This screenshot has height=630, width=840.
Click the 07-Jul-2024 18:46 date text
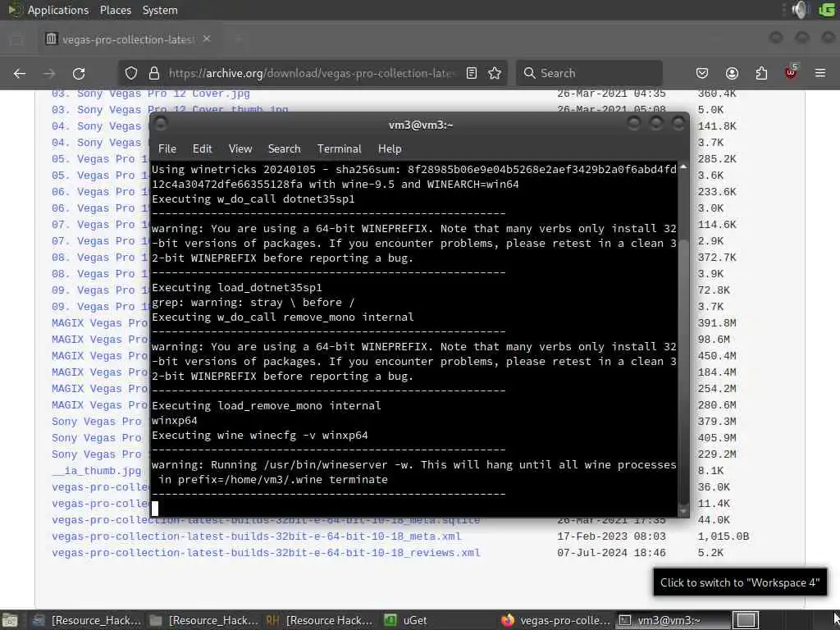click(611, 553)
